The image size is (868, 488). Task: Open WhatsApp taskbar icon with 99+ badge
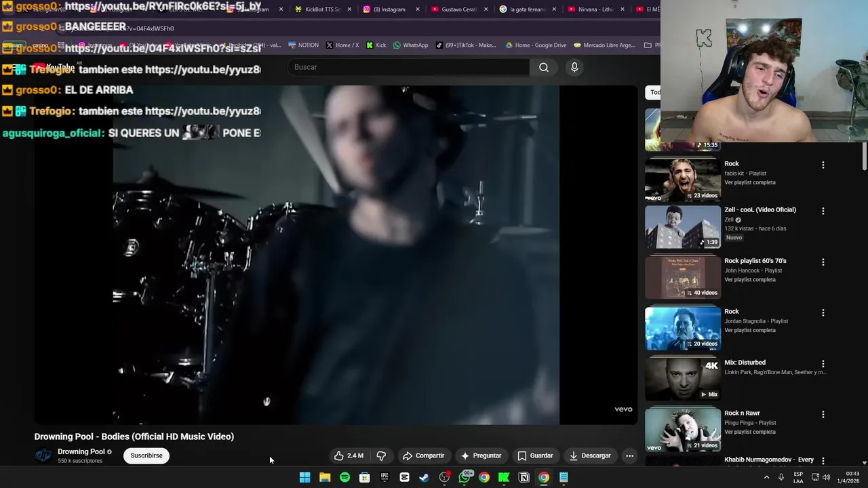[x=465, y=477]
